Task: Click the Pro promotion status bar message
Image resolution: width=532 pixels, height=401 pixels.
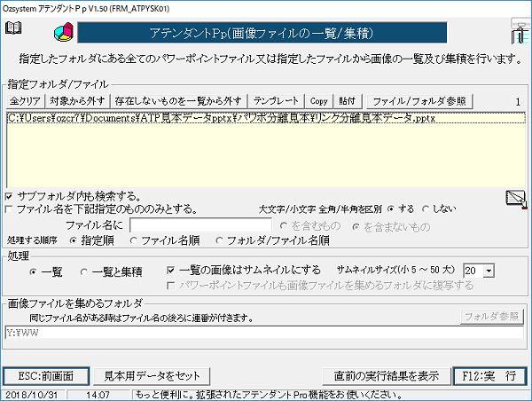Action: pos(269,395)
